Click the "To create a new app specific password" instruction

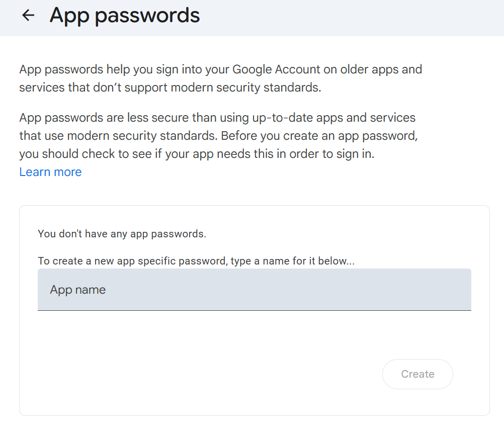tap(196, 261)
